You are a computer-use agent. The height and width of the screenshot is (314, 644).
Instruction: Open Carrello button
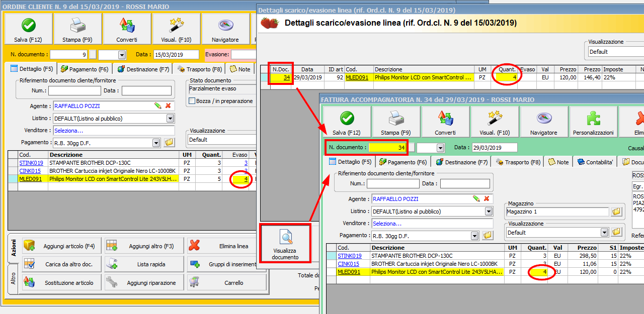click(226, 283)
